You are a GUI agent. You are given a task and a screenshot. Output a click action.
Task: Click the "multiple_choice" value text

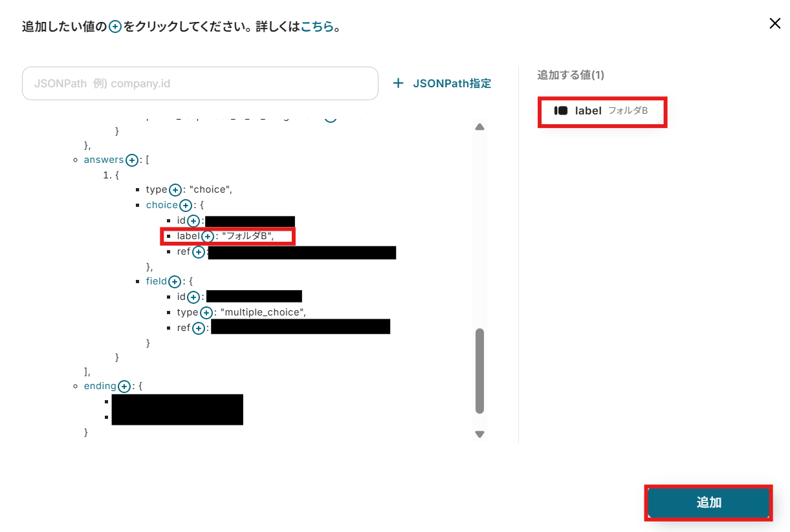click(x=262, y=312)
